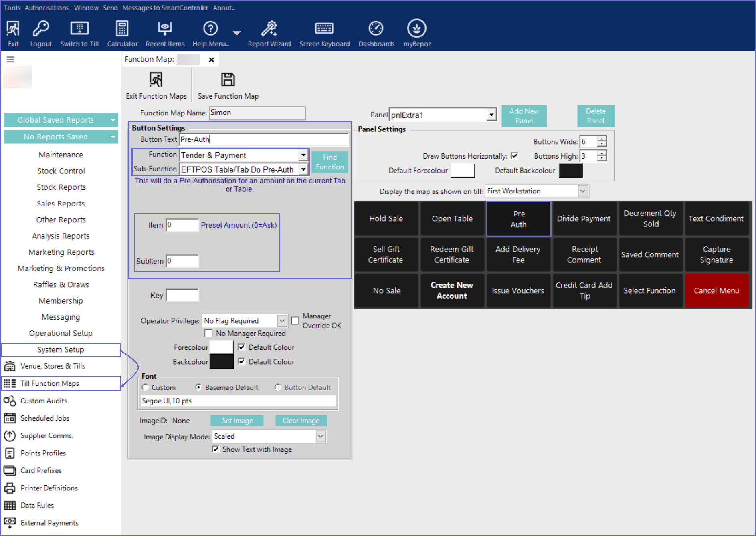Click the Calculator toolbar icon
The image size is (756, 536).
(122, 29)
